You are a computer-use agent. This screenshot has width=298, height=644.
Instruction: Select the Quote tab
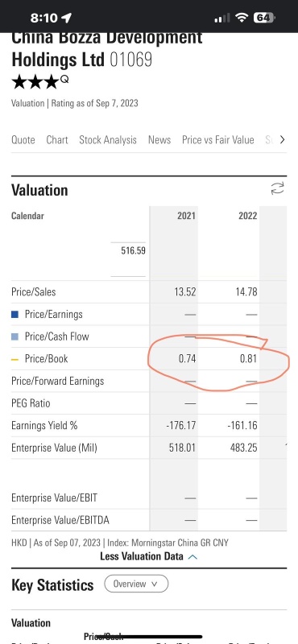pyautogui.click(x=23, y=140)
